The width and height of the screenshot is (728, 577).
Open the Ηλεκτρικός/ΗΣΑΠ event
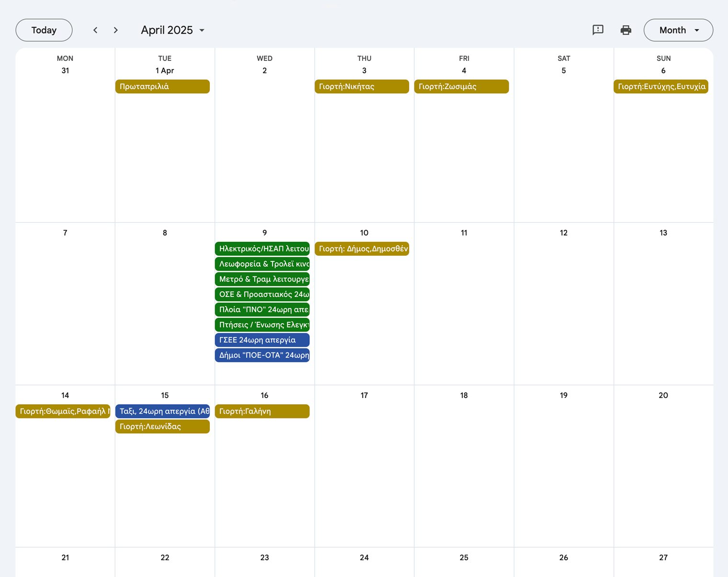[262, 249]
